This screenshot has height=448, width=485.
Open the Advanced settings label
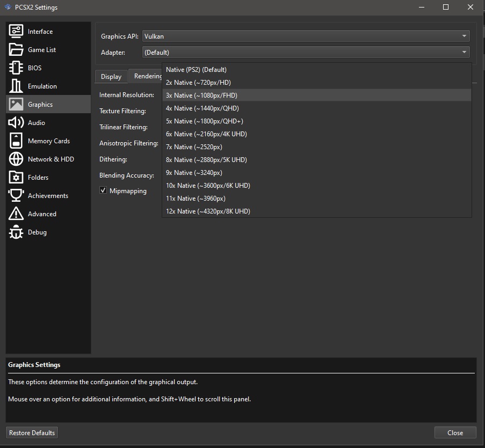(x=42, y=214)
